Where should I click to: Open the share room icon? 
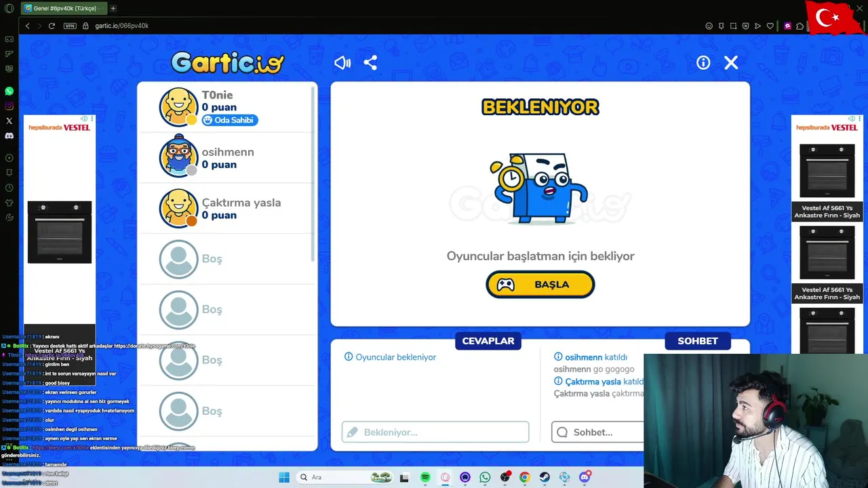coord(370,62)
